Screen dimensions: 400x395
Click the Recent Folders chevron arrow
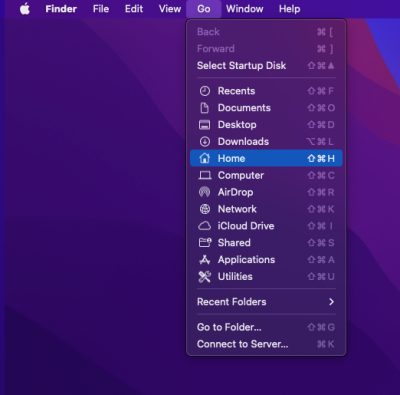[x=331, y=302]
